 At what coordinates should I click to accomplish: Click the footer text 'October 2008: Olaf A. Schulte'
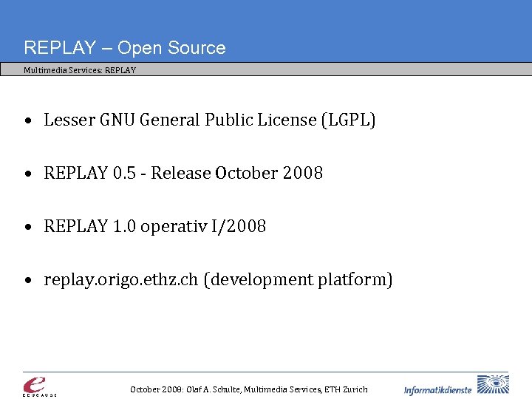coord(185,389)
